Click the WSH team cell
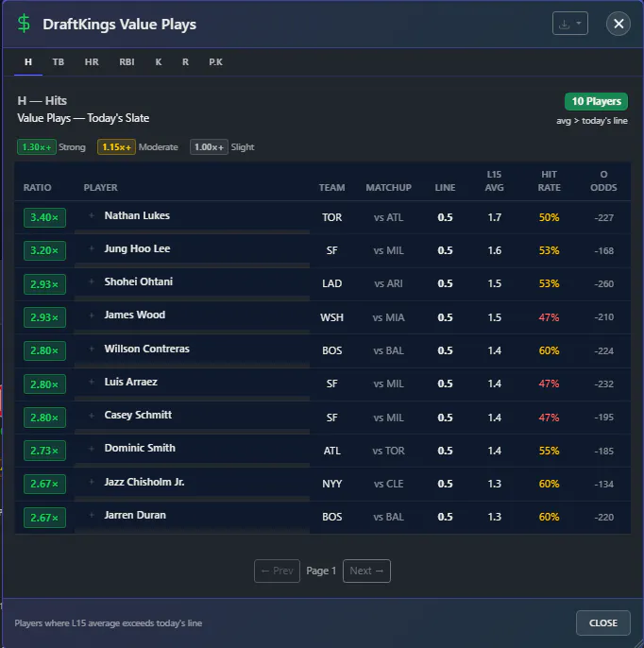 click(x=331, y=317)
